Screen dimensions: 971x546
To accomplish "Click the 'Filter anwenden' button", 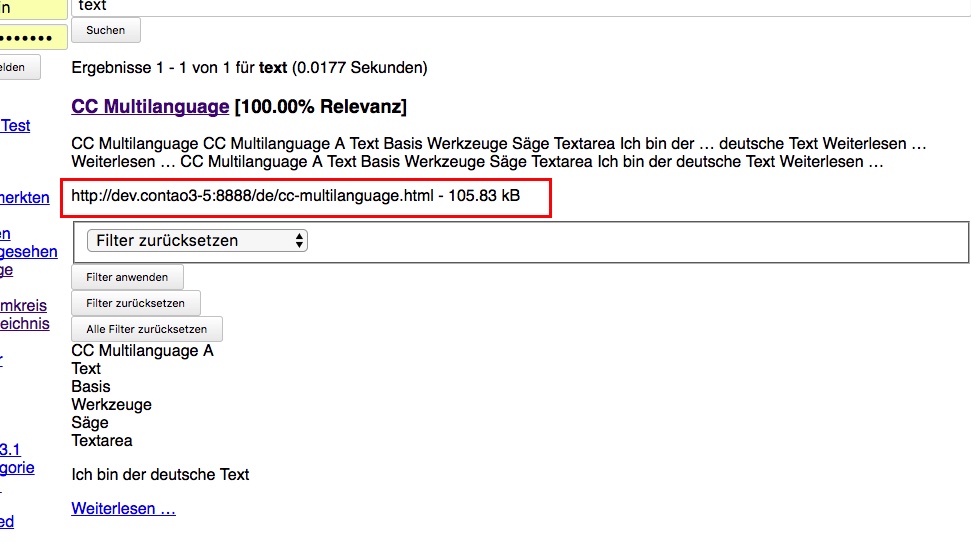I will (x=127, y=277).
